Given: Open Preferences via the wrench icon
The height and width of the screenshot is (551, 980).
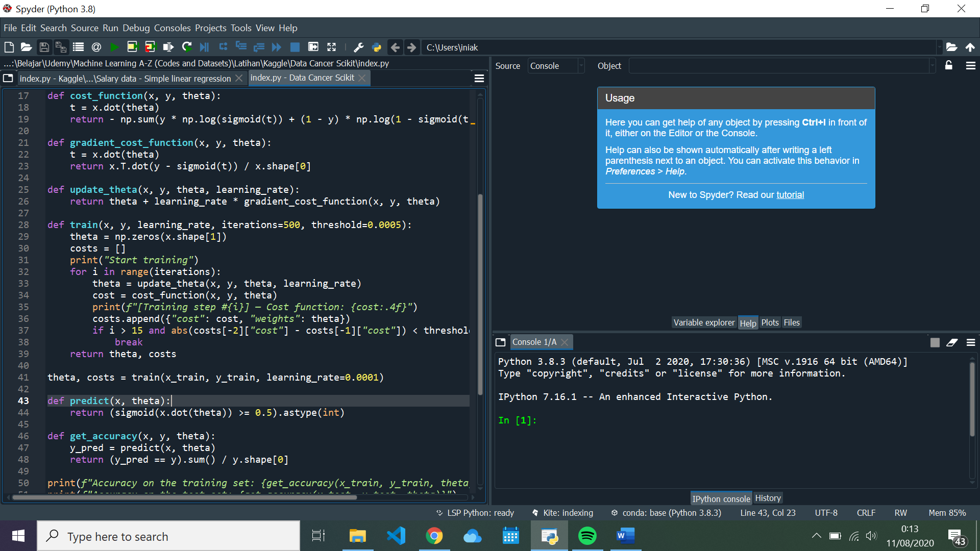Looking at the screenshot, I should tap(359, 47).
